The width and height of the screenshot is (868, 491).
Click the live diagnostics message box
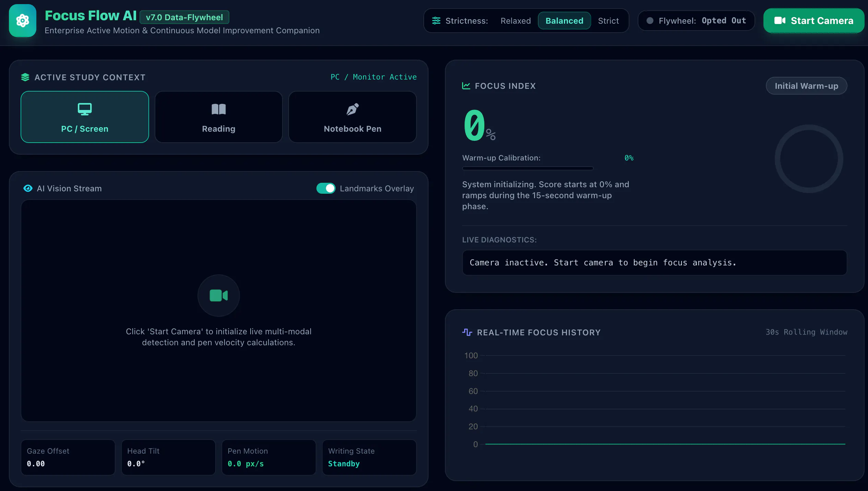point(654,263)
